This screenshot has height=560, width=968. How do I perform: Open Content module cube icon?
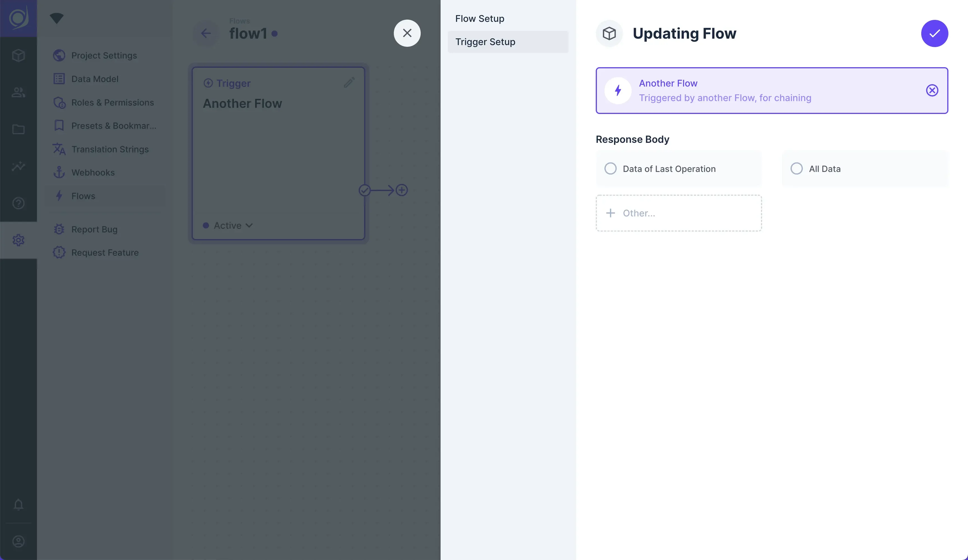(x=18, y=56)
